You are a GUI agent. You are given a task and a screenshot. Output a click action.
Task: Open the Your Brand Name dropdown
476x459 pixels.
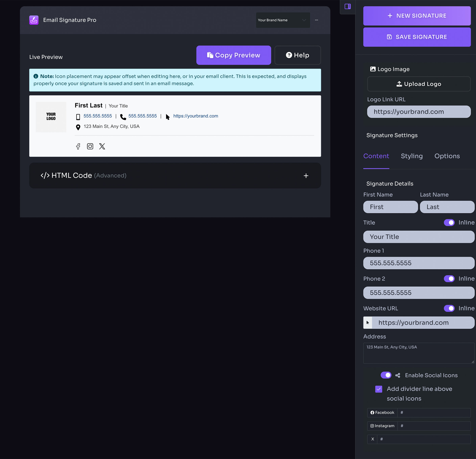[x=283, y=20]
